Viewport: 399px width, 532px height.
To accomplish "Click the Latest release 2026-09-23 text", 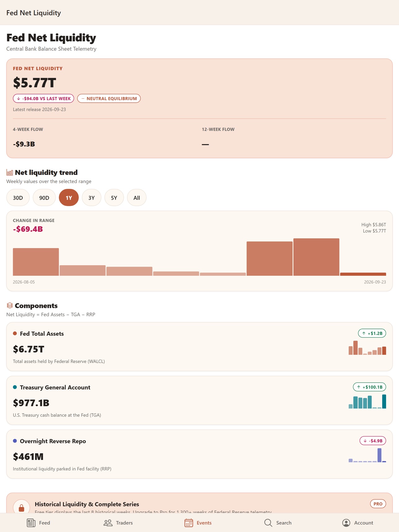I will point(39,109).
